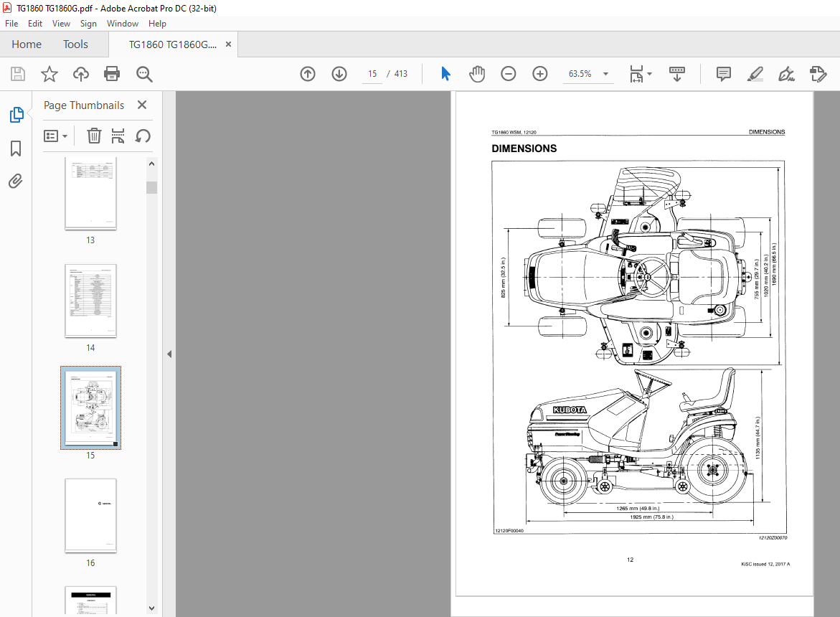
Task: Switch to the Home tab
Action: click(27, 44)
